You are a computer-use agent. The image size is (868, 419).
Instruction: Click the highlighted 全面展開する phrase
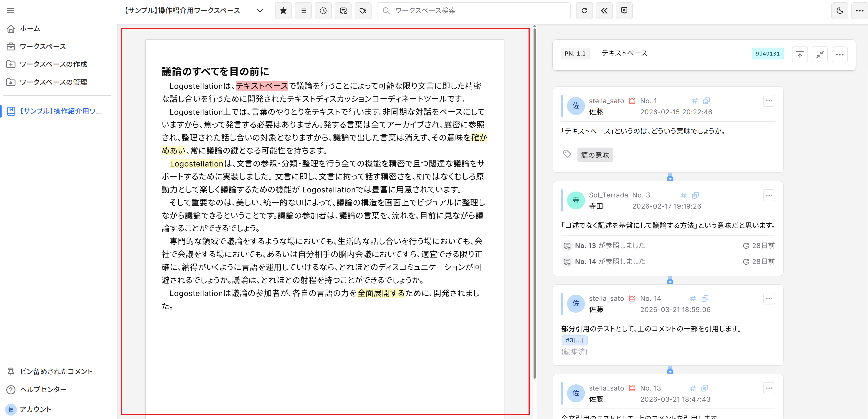381,293
